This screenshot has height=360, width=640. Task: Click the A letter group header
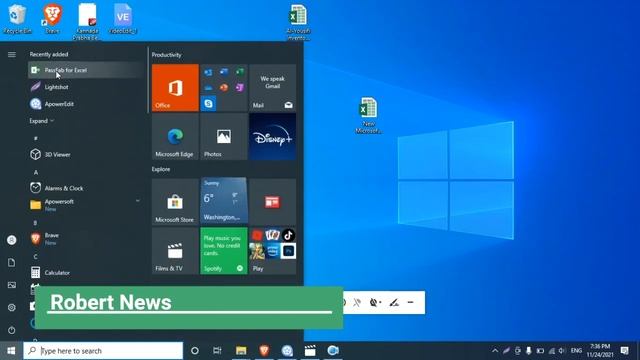click(x=36, y=172)
